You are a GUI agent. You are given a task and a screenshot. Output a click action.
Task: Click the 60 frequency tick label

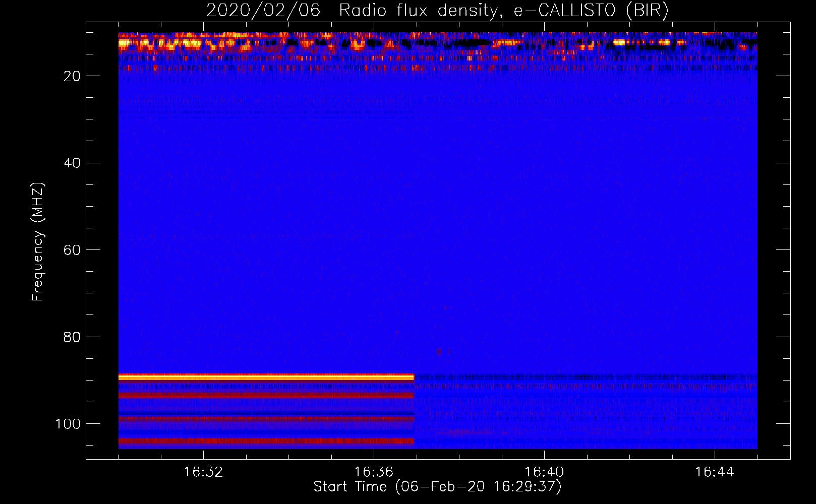(x=72, y=250)
